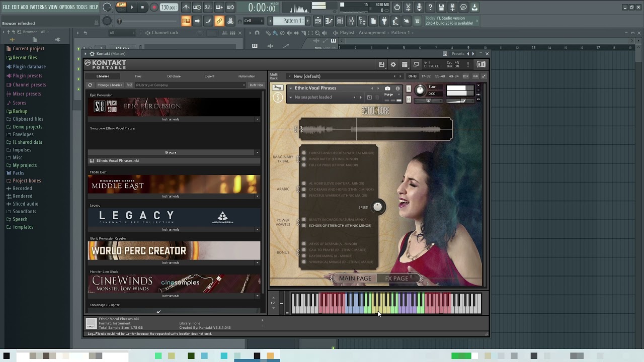Click the SPEED knob
This screenshot has height=362, width=644.
pos(377,207)
